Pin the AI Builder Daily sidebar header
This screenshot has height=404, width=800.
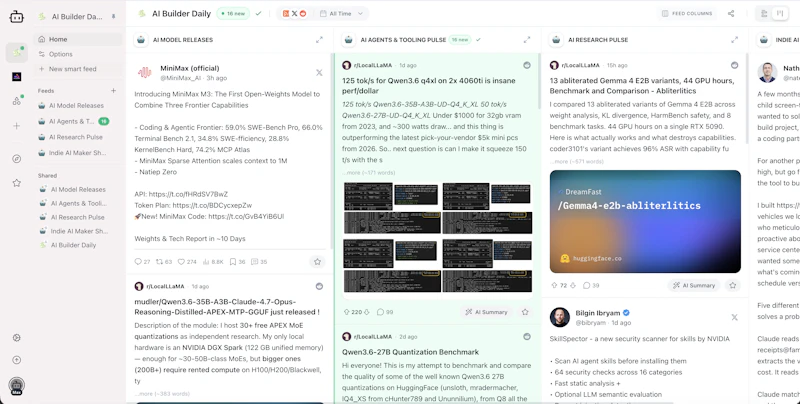113,16
